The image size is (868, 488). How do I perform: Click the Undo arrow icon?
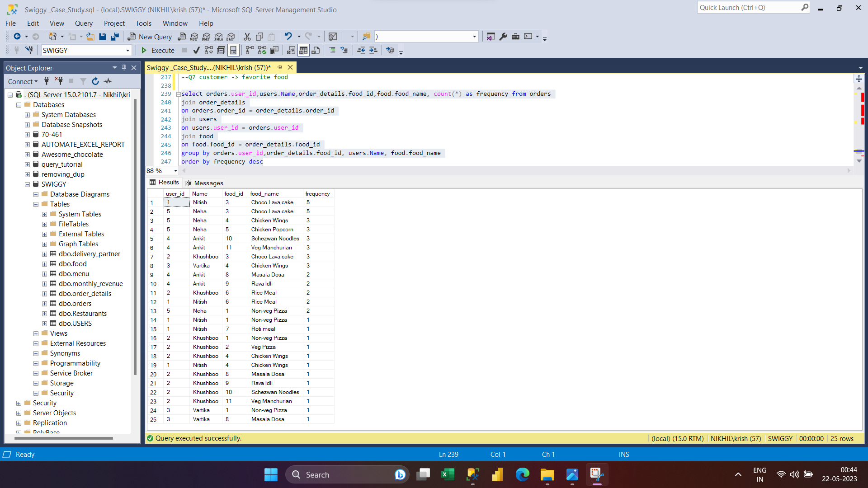click(x=288, y=37)
